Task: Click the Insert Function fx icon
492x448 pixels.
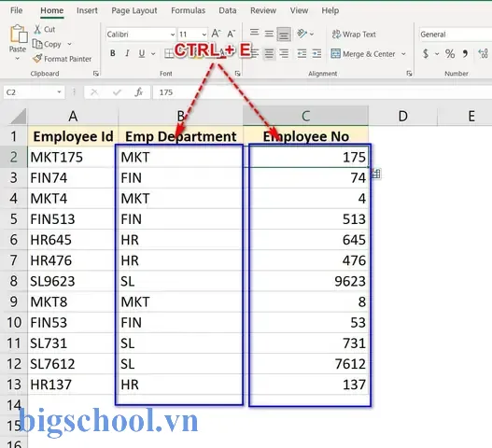Action: click(139, 92)
